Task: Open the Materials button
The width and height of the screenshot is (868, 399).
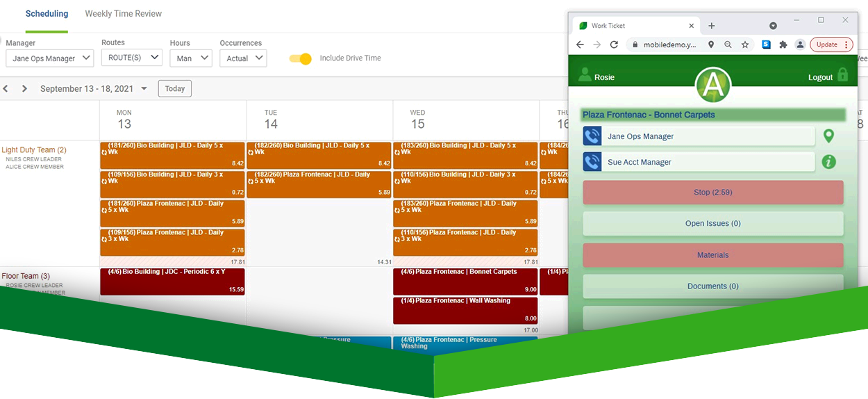Action: [x=713, y=255]
